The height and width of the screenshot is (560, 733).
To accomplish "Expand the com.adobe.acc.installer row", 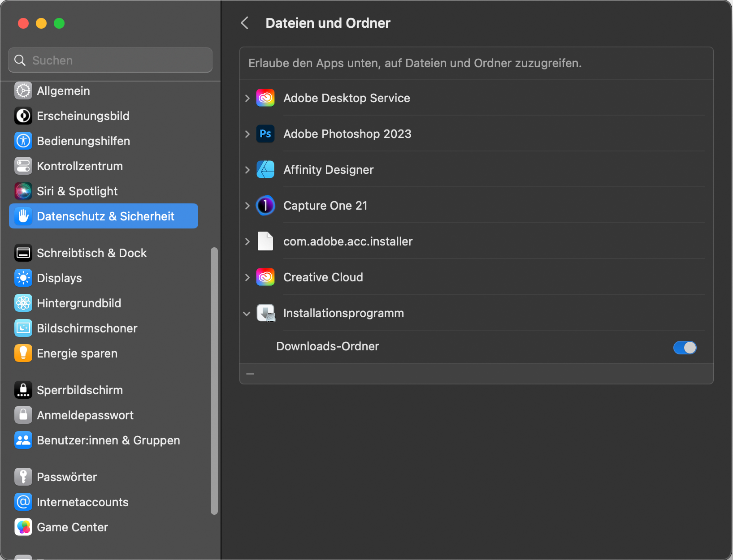I will (x=247, y=241).
